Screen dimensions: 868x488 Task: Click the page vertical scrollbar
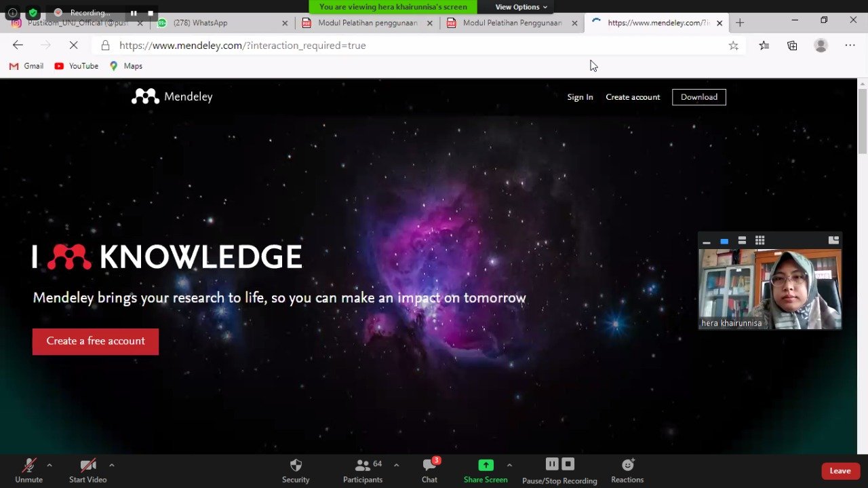point(862,121)
